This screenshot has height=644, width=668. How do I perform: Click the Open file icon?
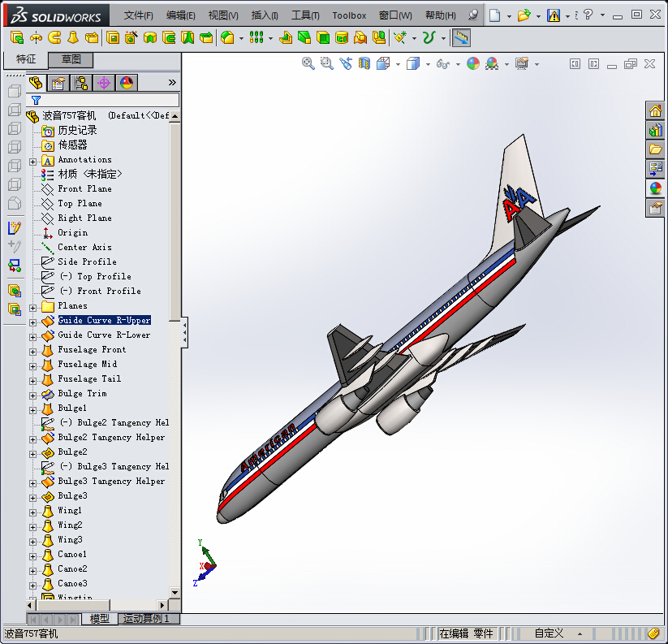click(524, 15)
